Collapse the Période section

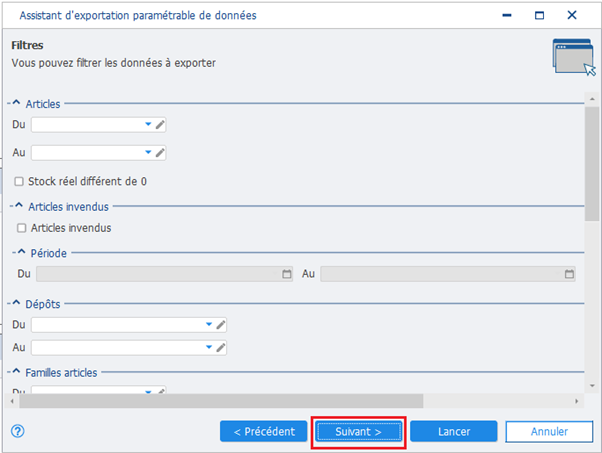pos(22,252)
